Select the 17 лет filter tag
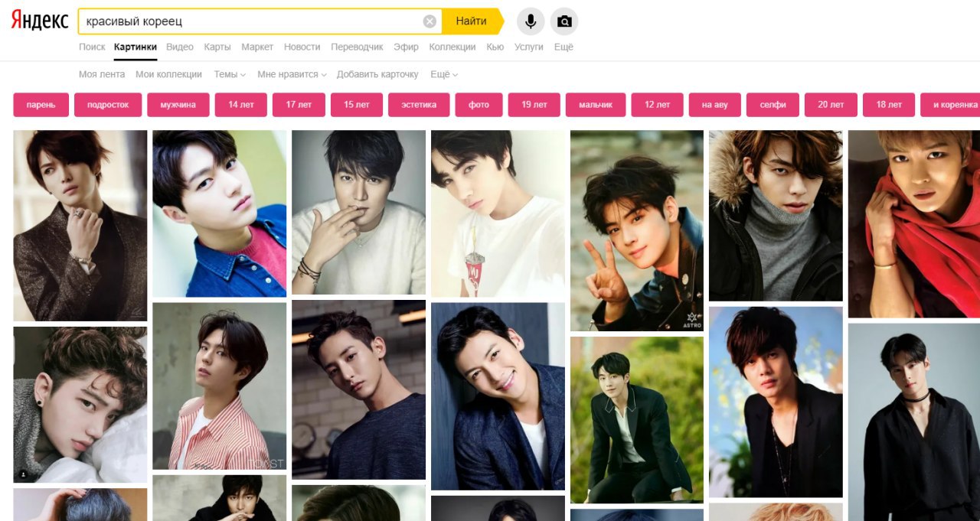This screenshot has height=521, width=980. (299, 105)
